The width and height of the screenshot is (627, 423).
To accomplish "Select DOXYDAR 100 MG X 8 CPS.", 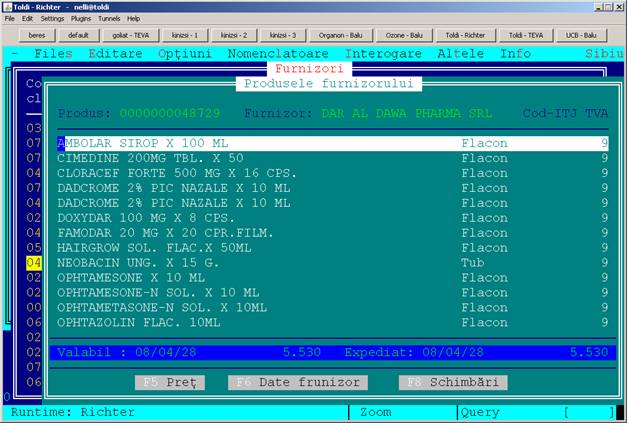I will [333, 218].
